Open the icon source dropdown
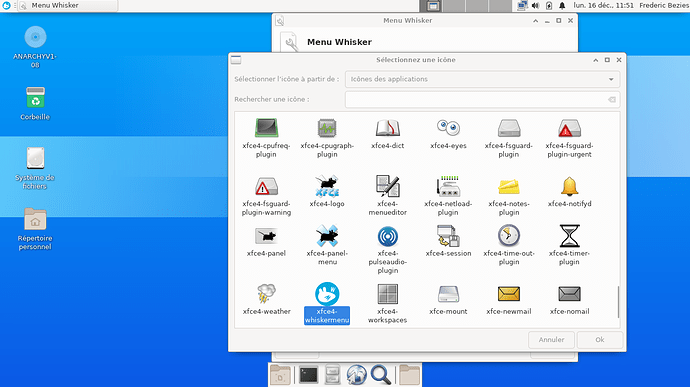The height and width of the screenshot is (387, 690). pyautogui.click(x=482, y=79)
